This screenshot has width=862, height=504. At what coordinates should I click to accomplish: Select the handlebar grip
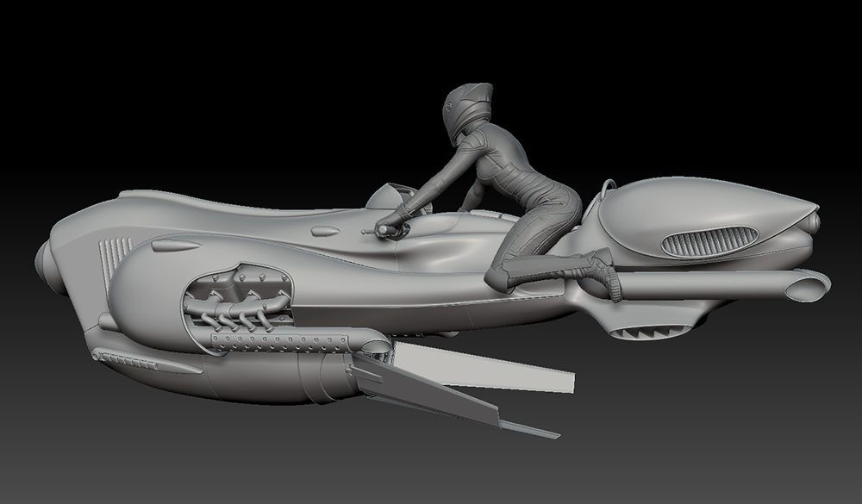(384, 230)
